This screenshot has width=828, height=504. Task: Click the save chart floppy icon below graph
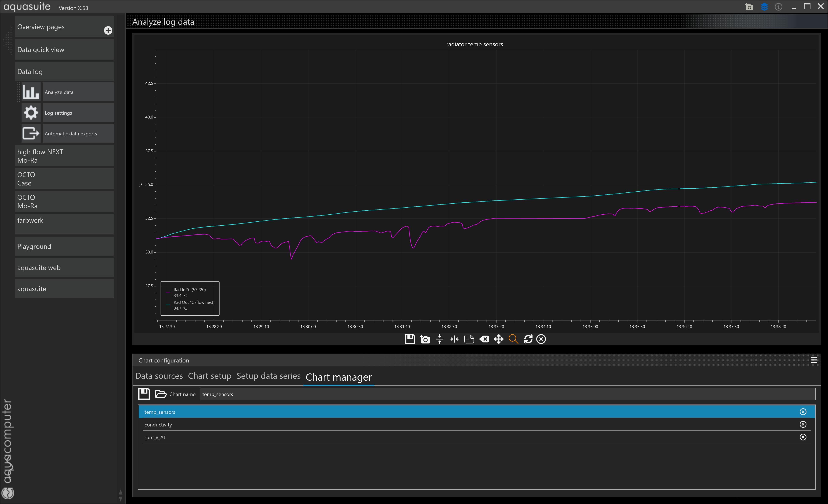(410, 339)
